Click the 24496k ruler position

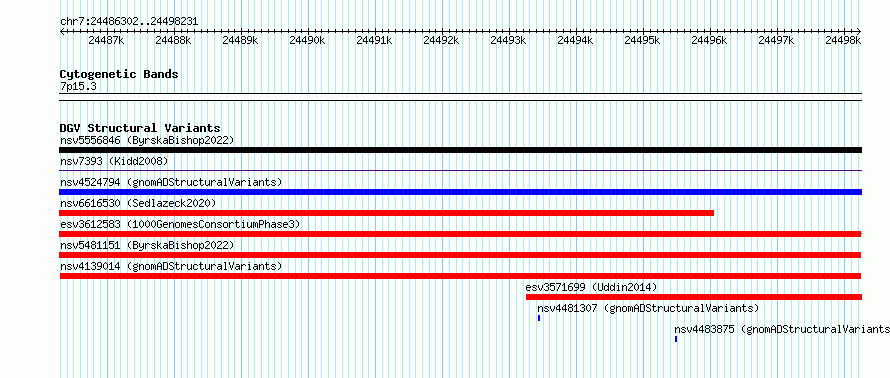point(709,40)
